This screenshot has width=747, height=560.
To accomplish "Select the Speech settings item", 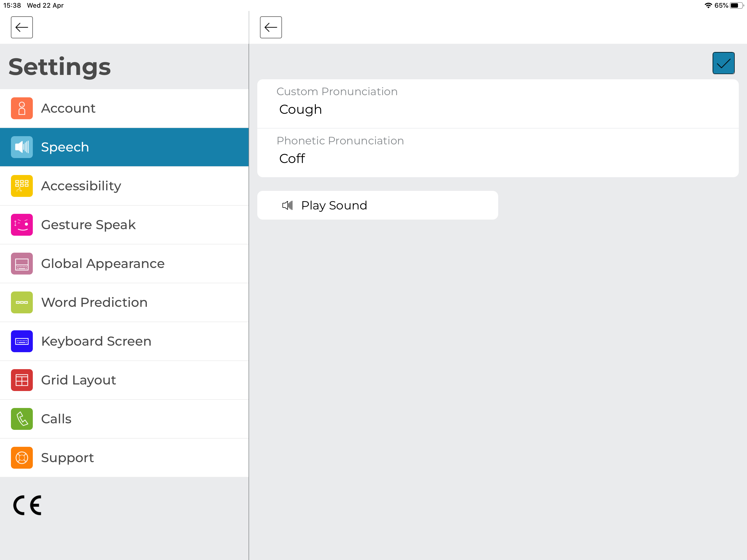I will tap(124, 147).
